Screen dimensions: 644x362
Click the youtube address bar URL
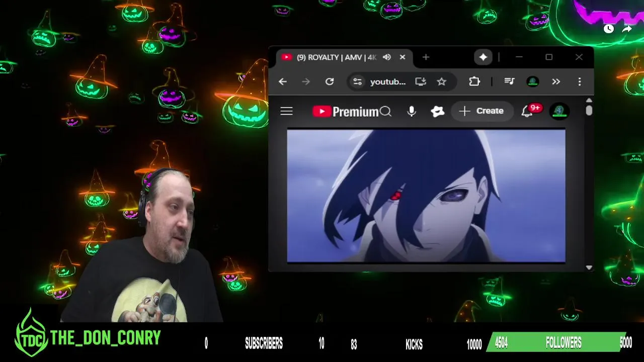coord(388,81)
